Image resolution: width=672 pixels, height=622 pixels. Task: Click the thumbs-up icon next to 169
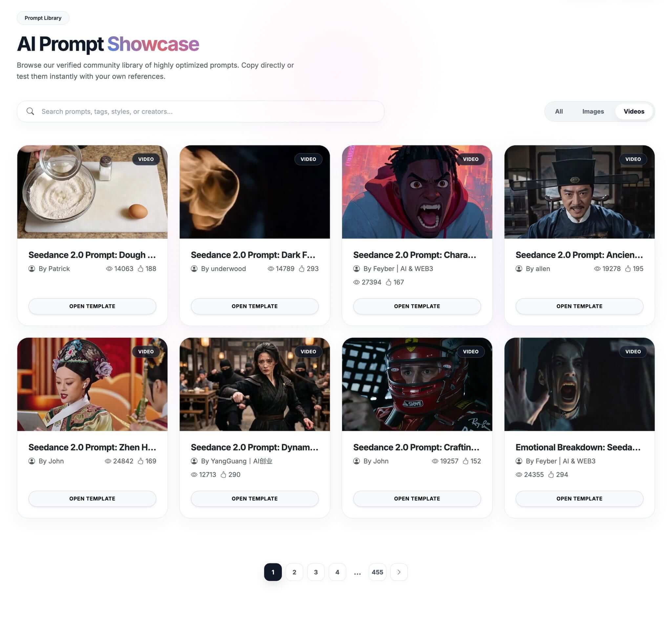tap(140, 461)
